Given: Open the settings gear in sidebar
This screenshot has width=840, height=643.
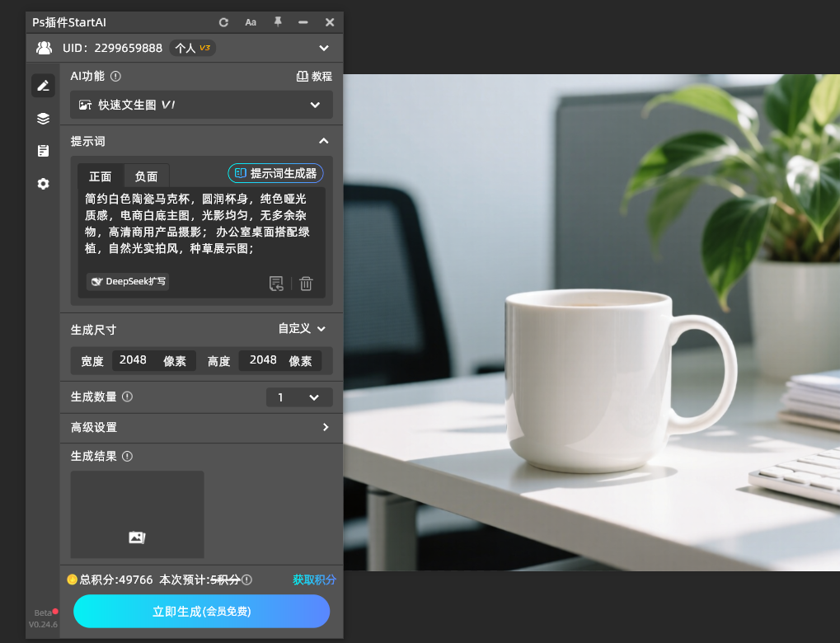Looking at the screenshot, I should point(44,184).
